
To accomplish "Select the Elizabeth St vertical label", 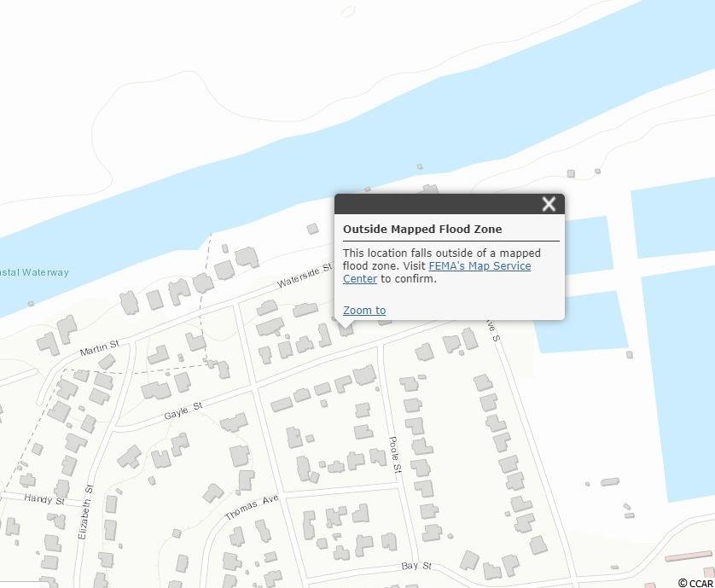I will coord(85,512).
